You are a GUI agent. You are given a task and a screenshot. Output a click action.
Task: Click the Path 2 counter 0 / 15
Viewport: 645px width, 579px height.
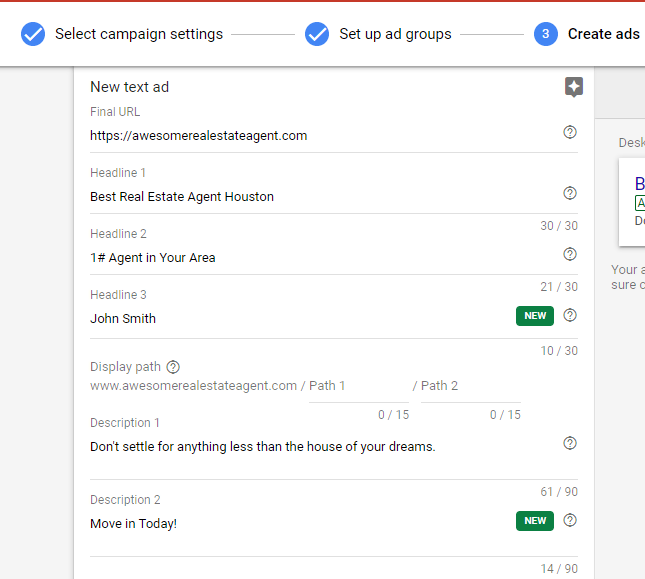click(x=505, y=415)
